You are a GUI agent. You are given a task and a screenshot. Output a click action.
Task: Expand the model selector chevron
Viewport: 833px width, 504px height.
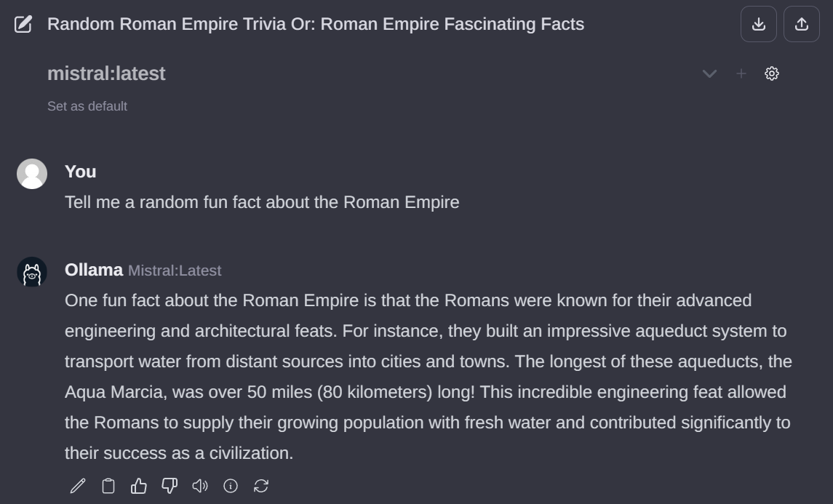[x=709, y=73]
